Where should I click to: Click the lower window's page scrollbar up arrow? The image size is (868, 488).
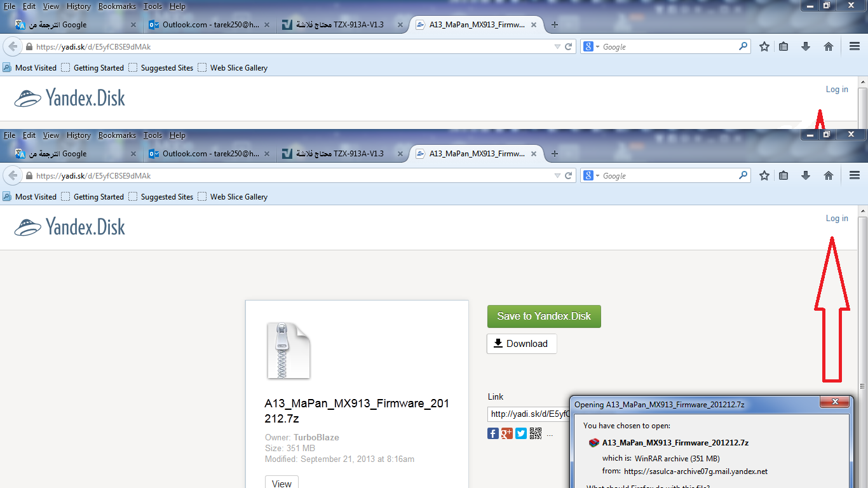pyautogui.click(x=863, y=211)
